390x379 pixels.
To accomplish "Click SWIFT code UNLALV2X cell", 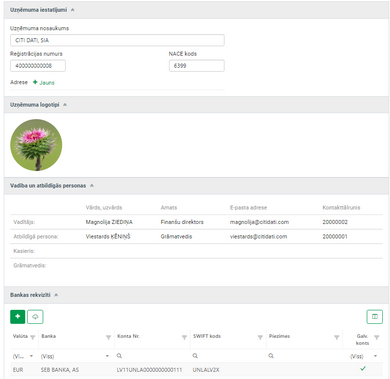I will [206, 370].
